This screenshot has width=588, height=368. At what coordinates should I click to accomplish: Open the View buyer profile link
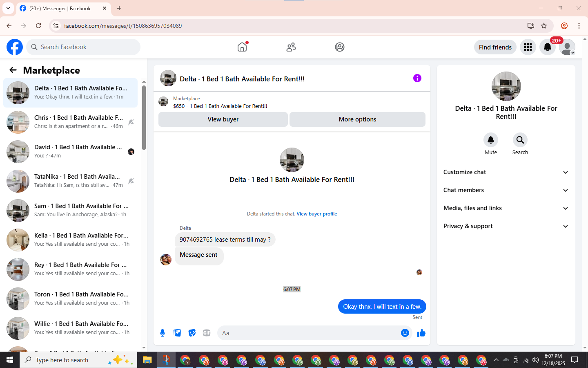click(x=317, y=214)
